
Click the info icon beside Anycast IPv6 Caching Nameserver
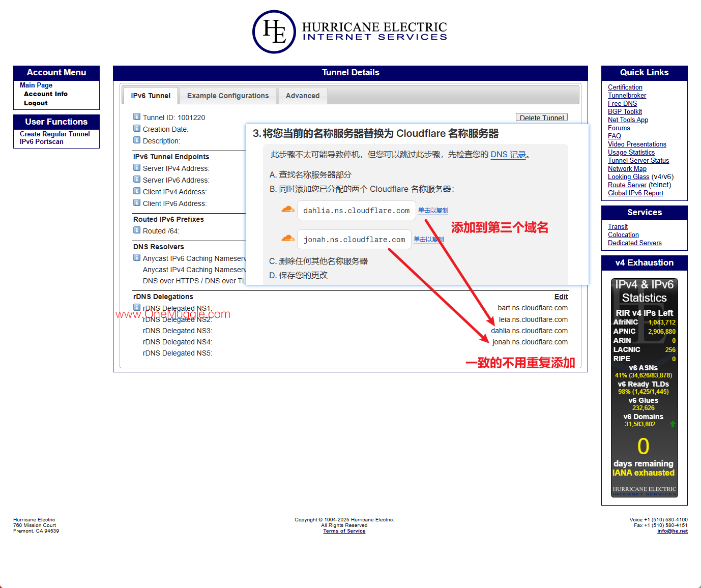click(x=137, y=257)
